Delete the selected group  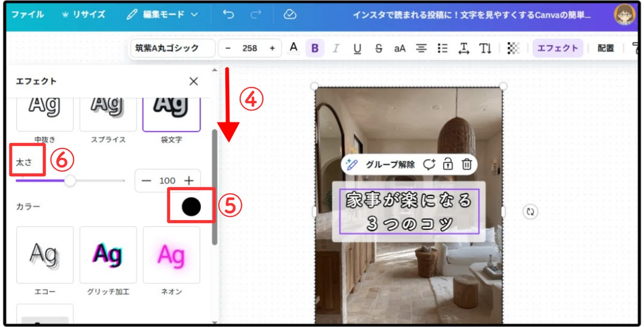467,165
